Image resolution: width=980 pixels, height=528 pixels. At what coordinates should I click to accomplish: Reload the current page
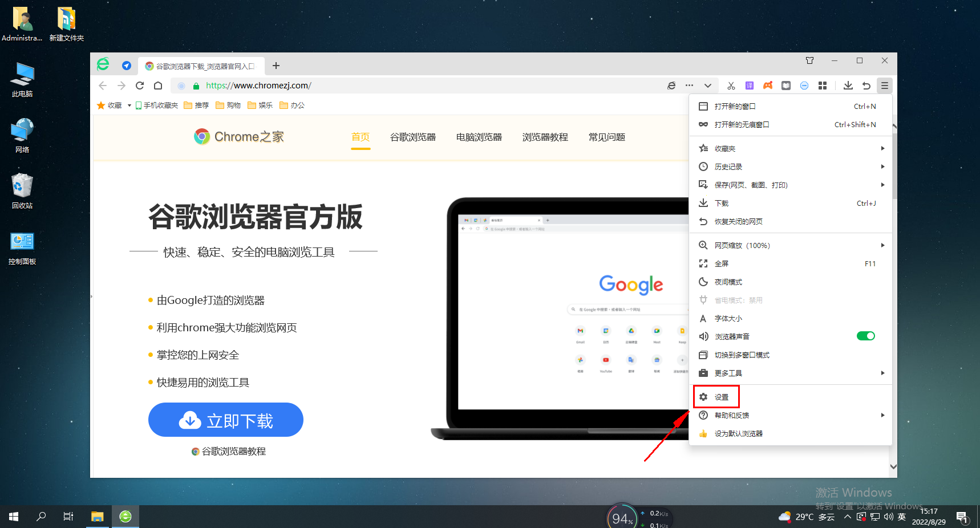pyautogui.click(x=140, y=86)
